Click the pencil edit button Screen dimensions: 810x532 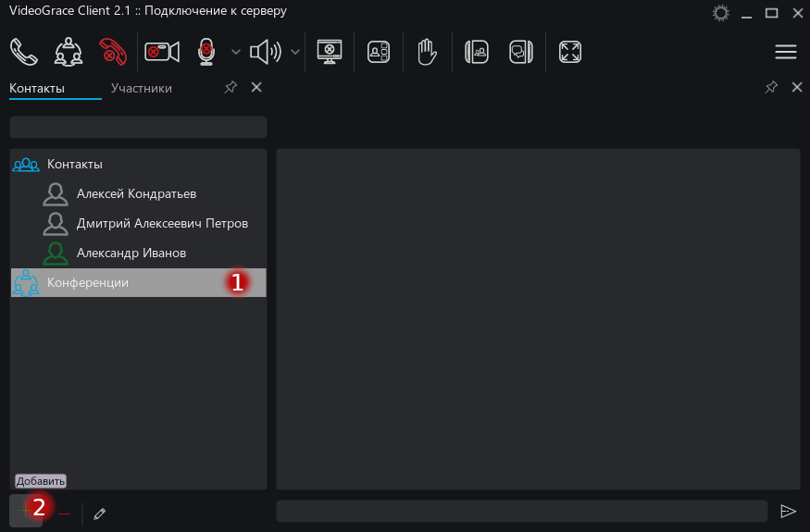point(99,513)
